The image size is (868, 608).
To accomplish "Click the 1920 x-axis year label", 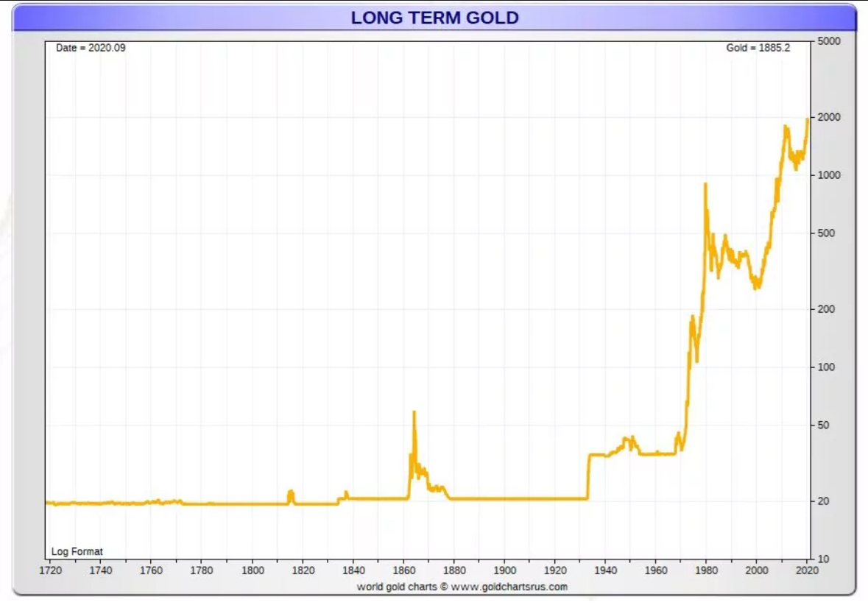I will (555, 570).
